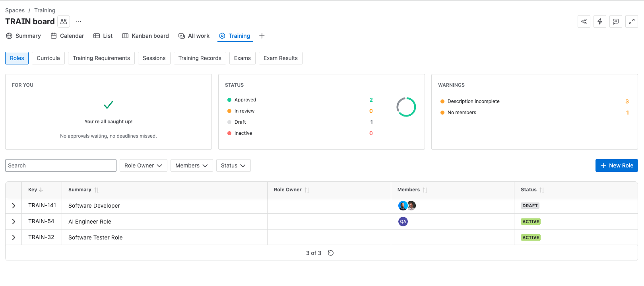Open the TRAIN-141 key

point(42,205)
